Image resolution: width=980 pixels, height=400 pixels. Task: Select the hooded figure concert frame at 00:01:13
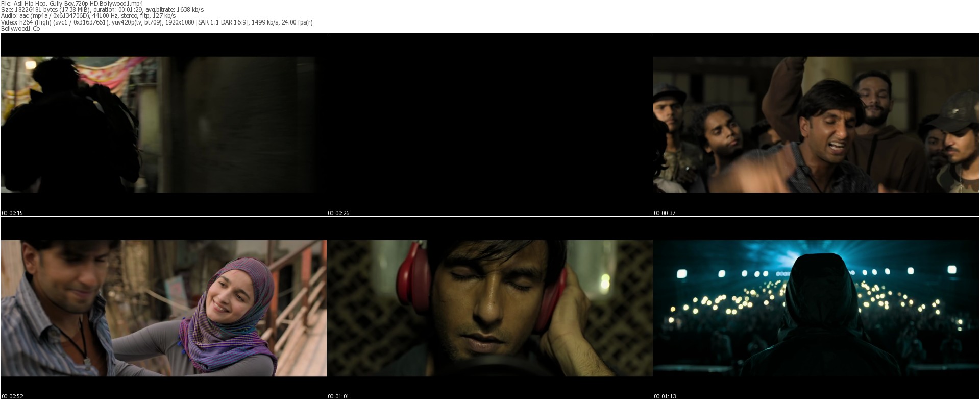816,308
